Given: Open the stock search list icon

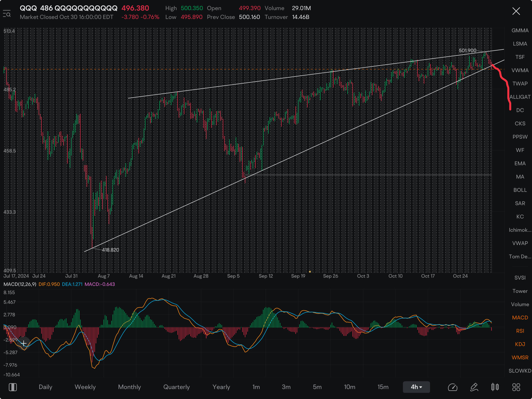Looking at the screenshot, I should 7,13.
